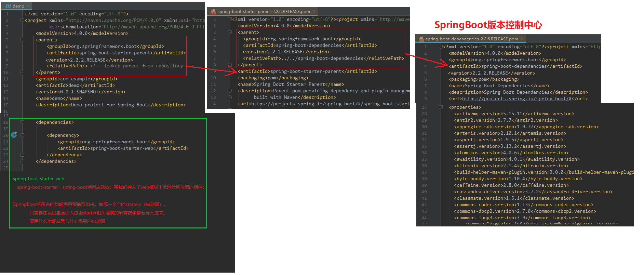Click 'Spring Boot Starter Parent' name line
The height and width of the screenshot is (275, 644).
291,84
